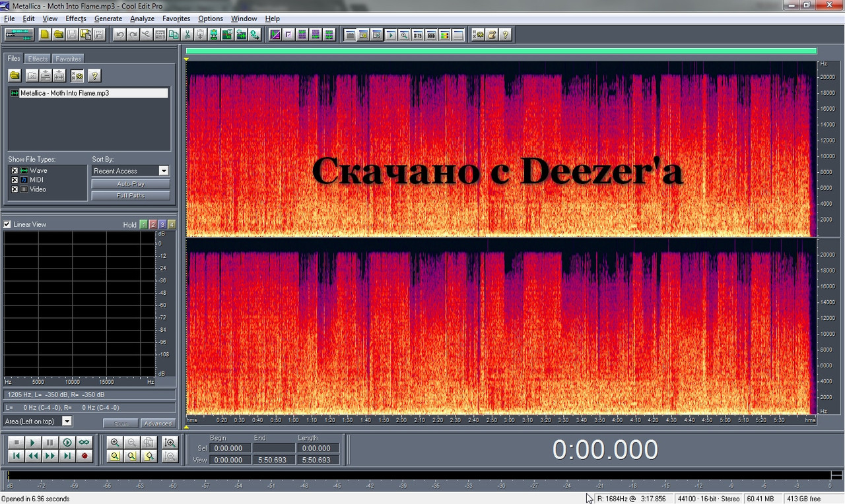Toggle the Video file type checkbox
Image resolution: width=845 pixels, height=504 pixels.
coord(15,189)
